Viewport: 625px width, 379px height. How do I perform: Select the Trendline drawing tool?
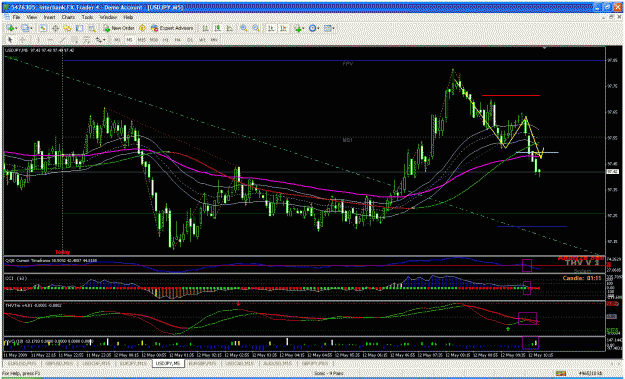63,40
